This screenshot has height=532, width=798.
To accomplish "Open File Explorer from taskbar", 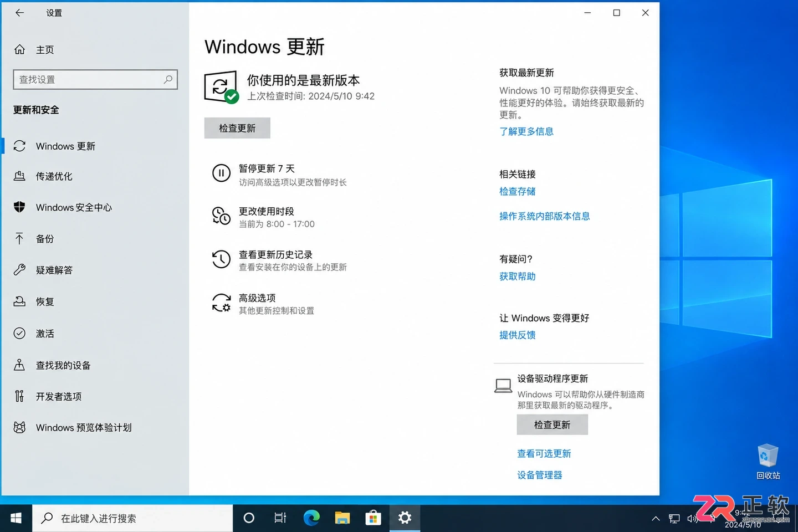I will pos(342,518).
